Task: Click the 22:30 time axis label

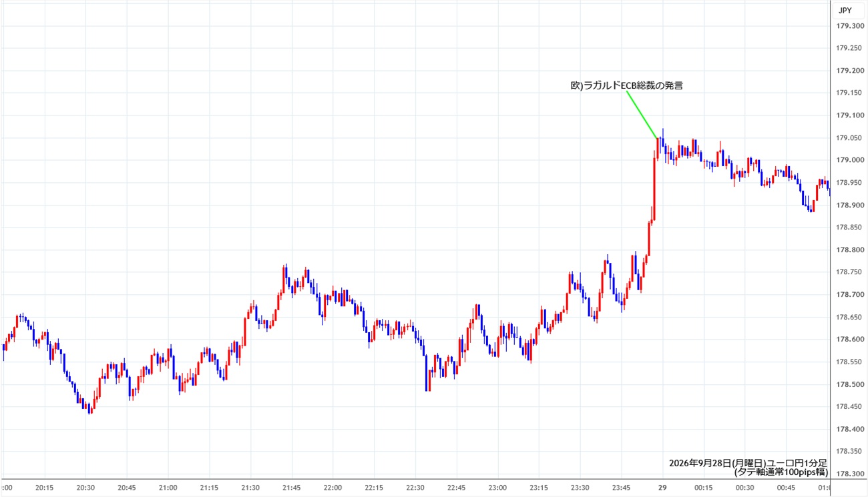Action: [415, 488]
